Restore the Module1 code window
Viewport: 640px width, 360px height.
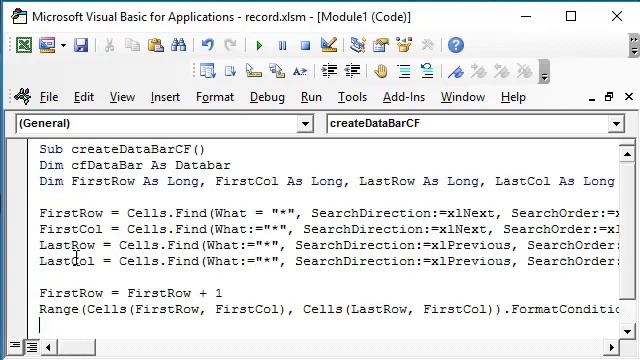[609, 97]
